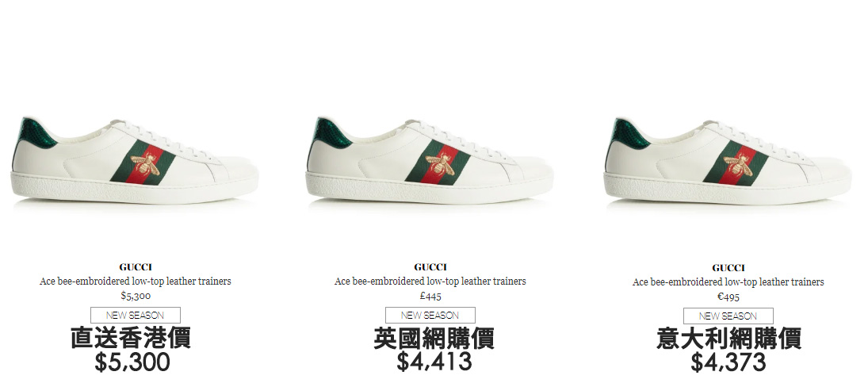
Task: Click the 直送香港價 heading
Action: (x=132, y=338)
